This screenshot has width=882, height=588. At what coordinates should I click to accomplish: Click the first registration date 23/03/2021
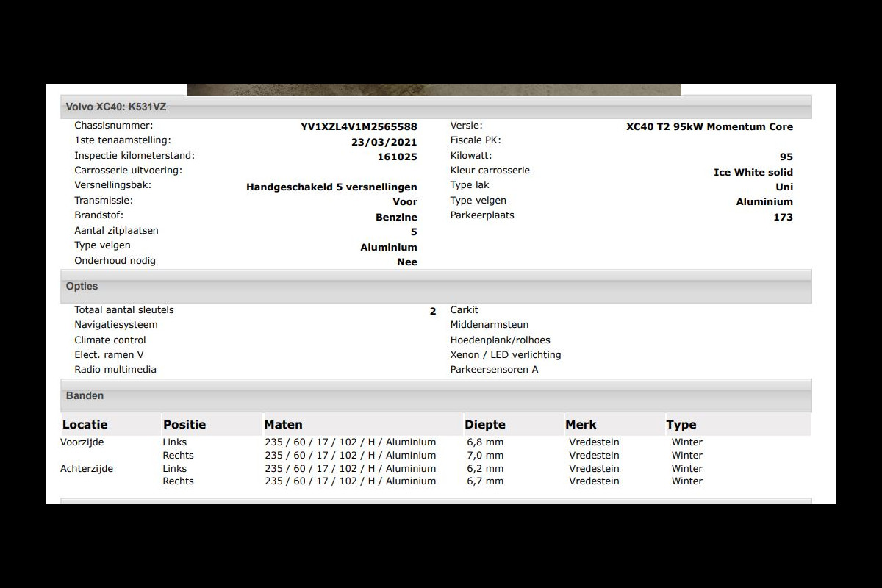[384, 142]
